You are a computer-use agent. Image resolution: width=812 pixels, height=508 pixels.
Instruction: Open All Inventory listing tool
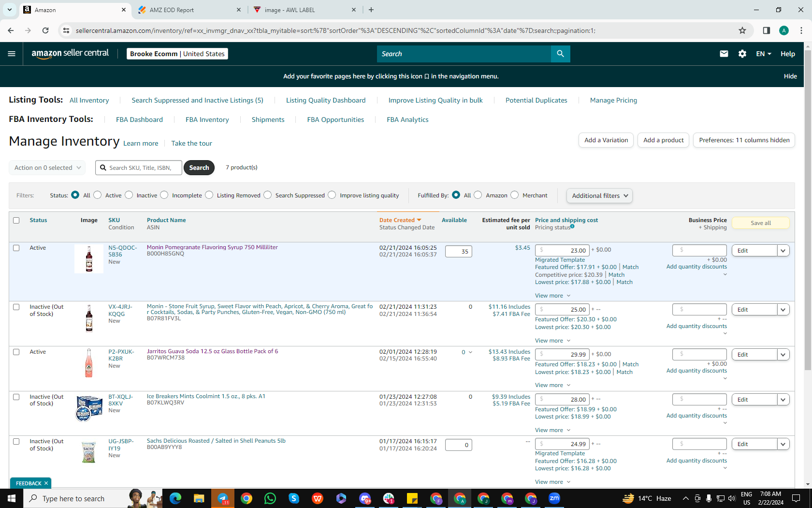(89, 100)
